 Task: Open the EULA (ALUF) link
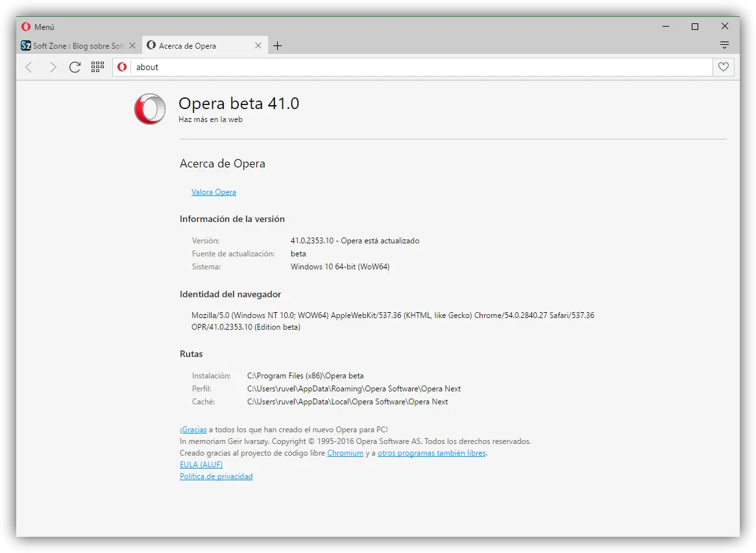coord(201,465)
